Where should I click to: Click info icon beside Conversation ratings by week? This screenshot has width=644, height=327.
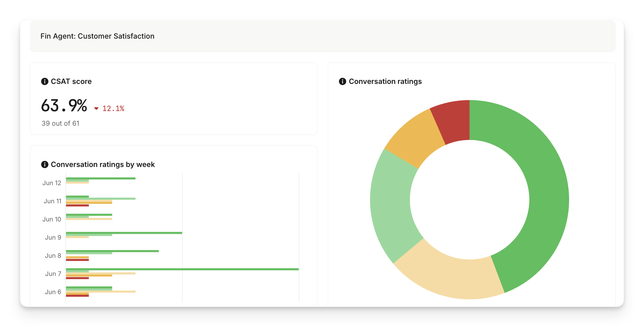(45, 164)
